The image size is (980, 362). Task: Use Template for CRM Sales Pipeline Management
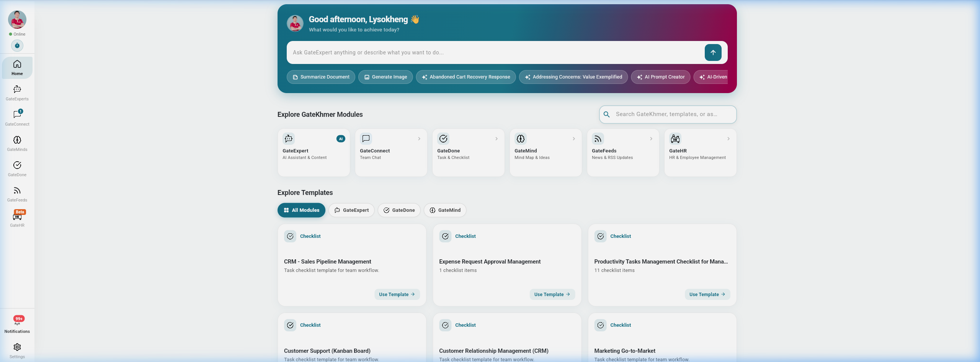tap(397, 295)
